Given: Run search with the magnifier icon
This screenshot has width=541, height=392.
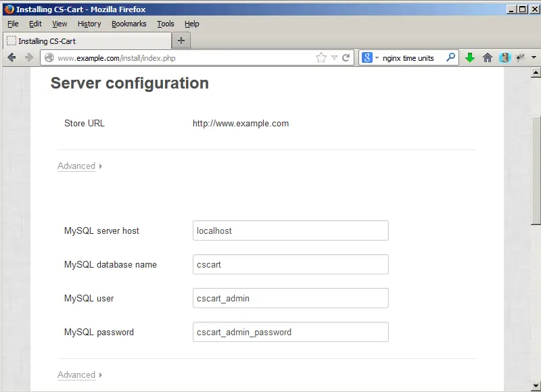Looking at the screenshot, I should point(450,57).
